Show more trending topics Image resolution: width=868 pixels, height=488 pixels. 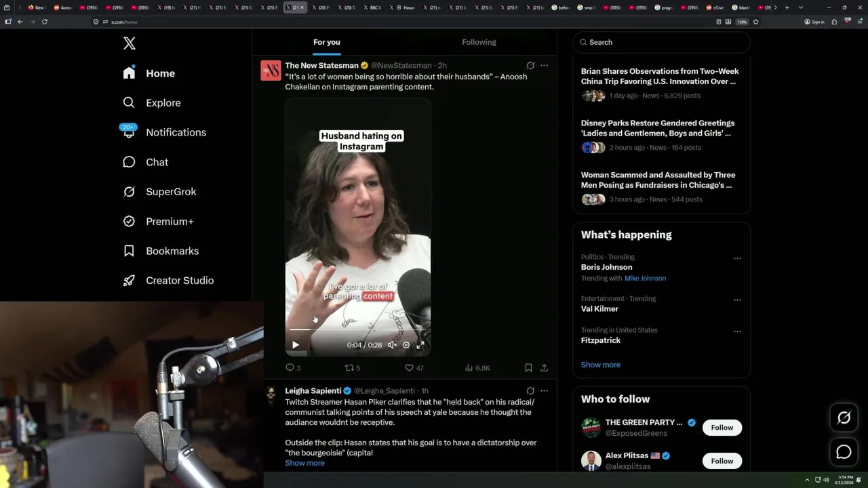[x=600, y=365]
